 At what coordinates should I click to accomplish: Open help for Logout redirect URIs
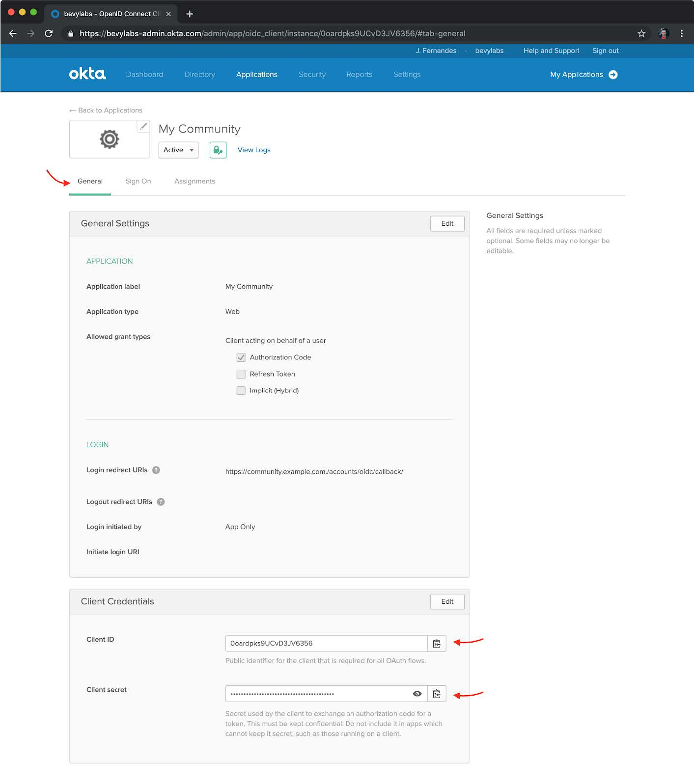point(161,502)
